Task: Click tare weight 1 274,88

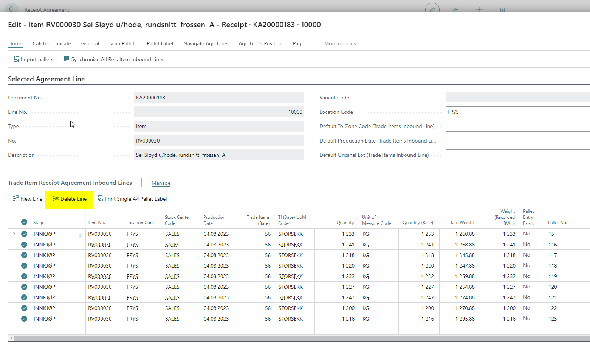Action: click(x=465, y=297)
